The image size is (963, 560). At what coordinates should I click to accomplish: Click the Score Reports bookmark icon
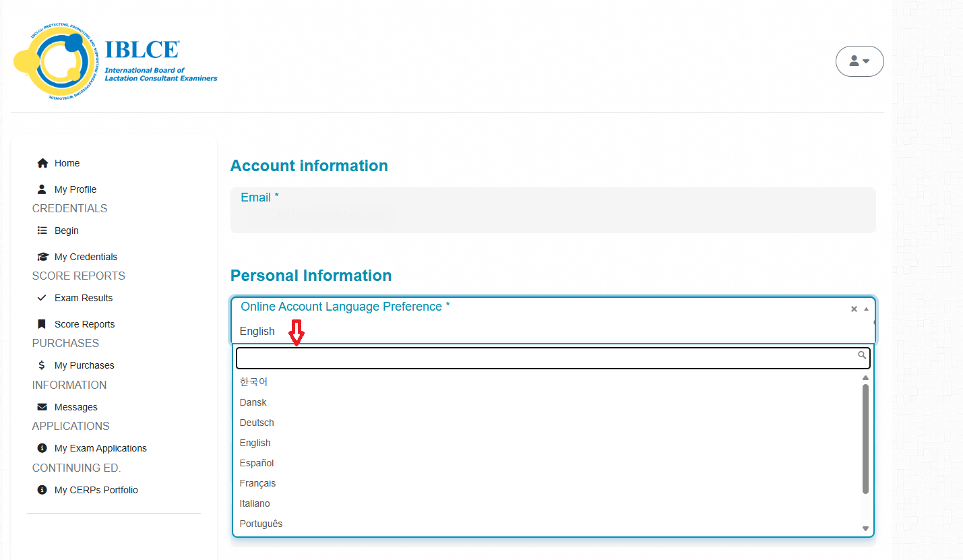[x=42, y=324]
